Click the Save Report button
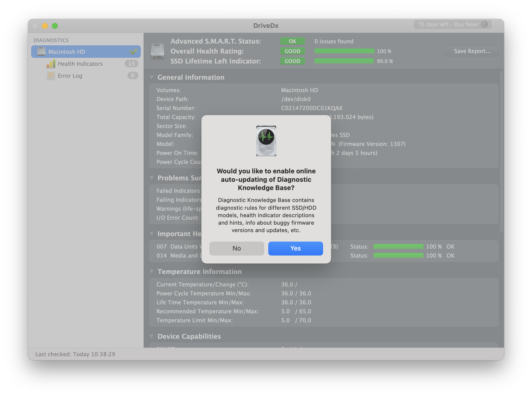The width and height of the screenshot is (532, 397). coord(472,51)
